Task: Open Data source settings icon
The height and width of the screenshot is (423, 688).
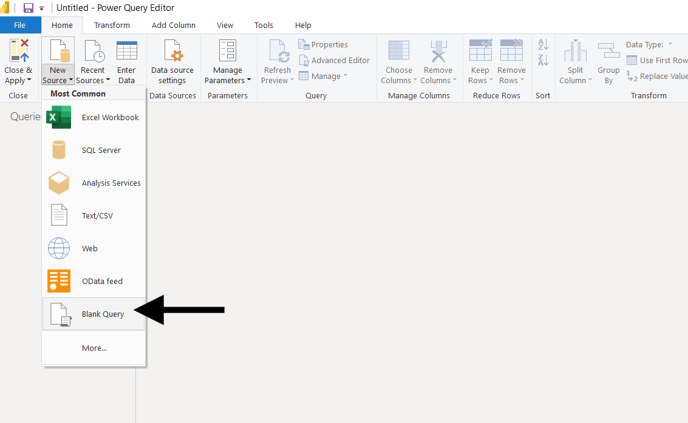Action: click(x=172, y=50)
